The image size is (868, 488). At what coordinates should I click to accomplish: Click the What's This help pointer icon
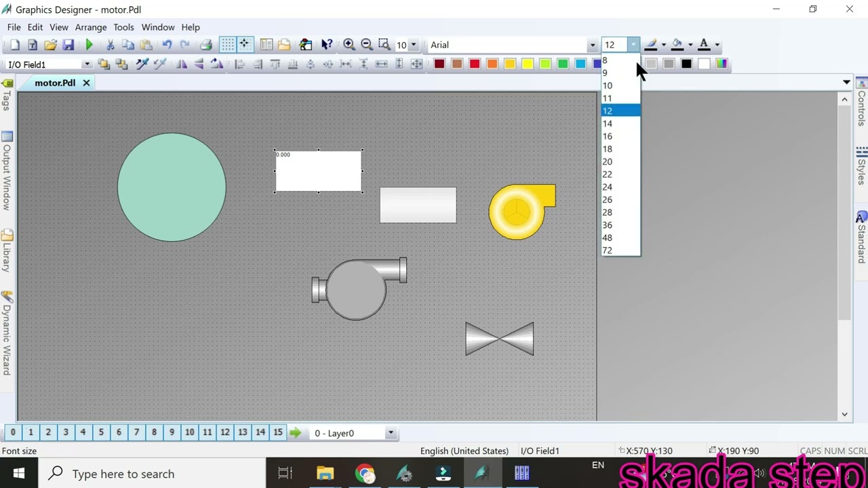(x=327, y=45)
